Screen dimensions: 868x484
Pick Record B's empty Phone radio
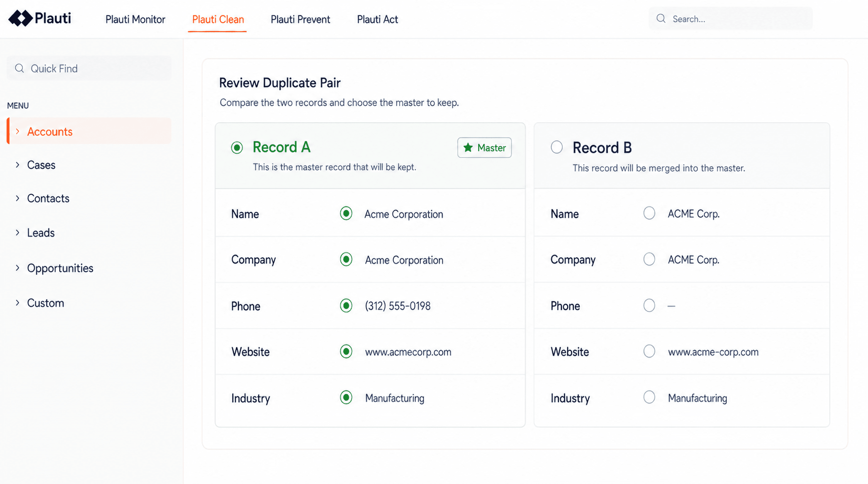tap(649, 305)
